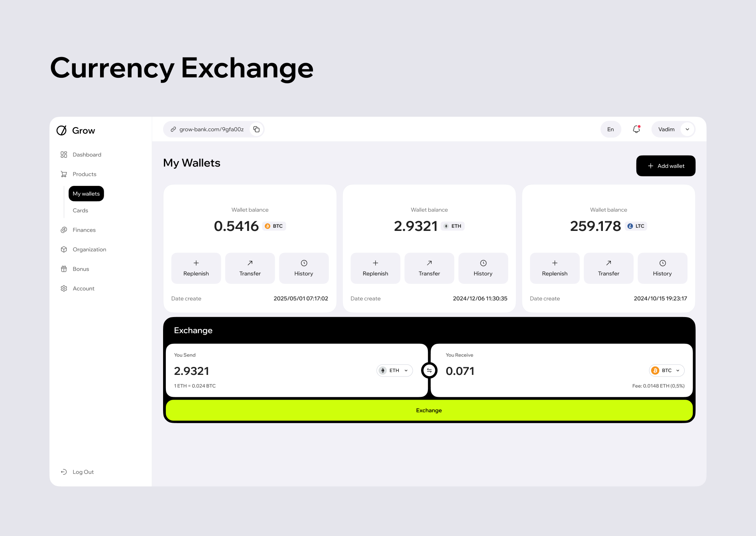Open the Vadim user dropdown
Viewport: 756px width, 536px height.
click(x=687, y=129)
